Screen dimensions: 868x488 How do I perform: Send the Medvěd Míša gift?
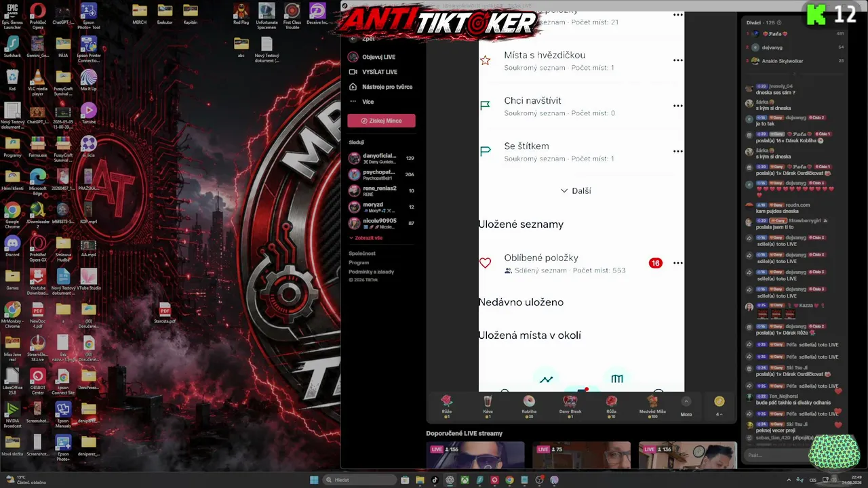[x=652, y=406]
